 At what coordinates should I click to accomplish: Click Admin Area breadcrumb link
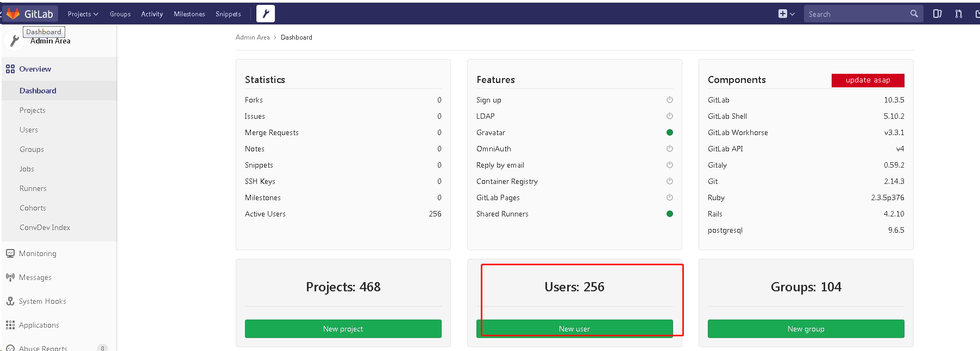tap(253, 37)
